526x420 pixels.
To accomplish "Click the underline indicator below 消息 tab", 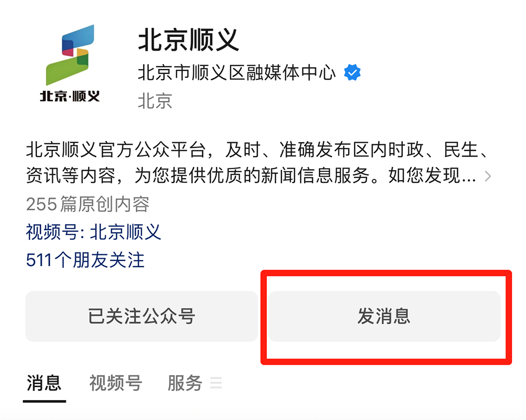I will 44,401.
